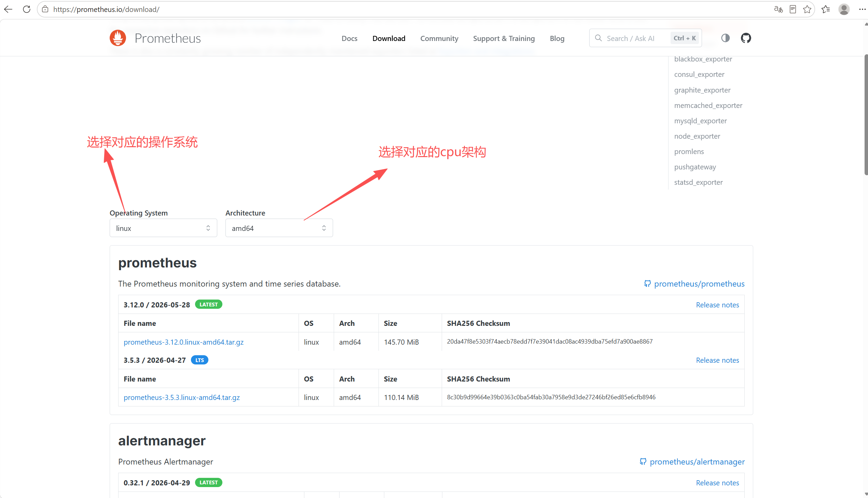868x498 pixels.
Task: Click the Search / Ask AI field
Action: [x=645, y=38]
